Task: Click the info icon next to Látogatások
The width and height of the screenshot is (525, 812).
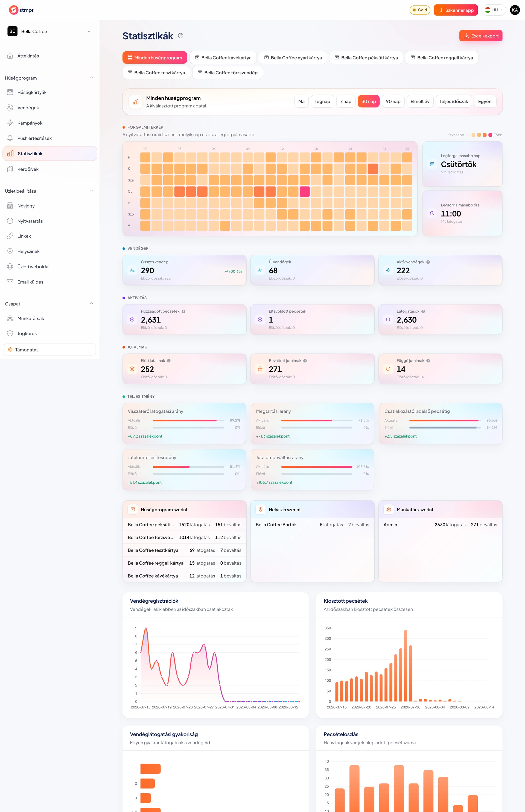Action: (x=423, y=312)
